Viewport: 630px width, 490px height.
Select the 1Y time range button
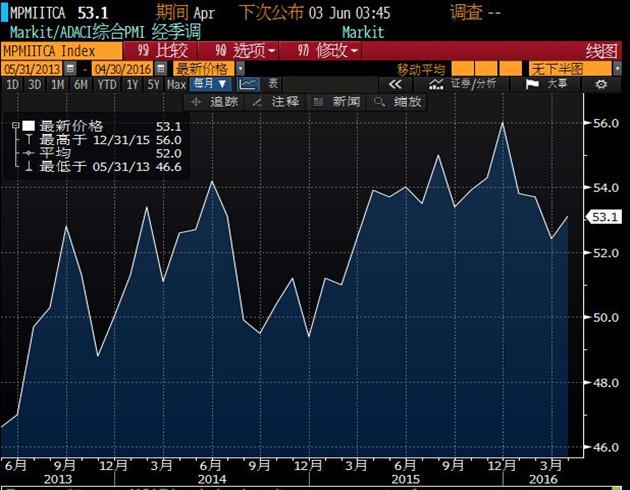tap(132, 85)
